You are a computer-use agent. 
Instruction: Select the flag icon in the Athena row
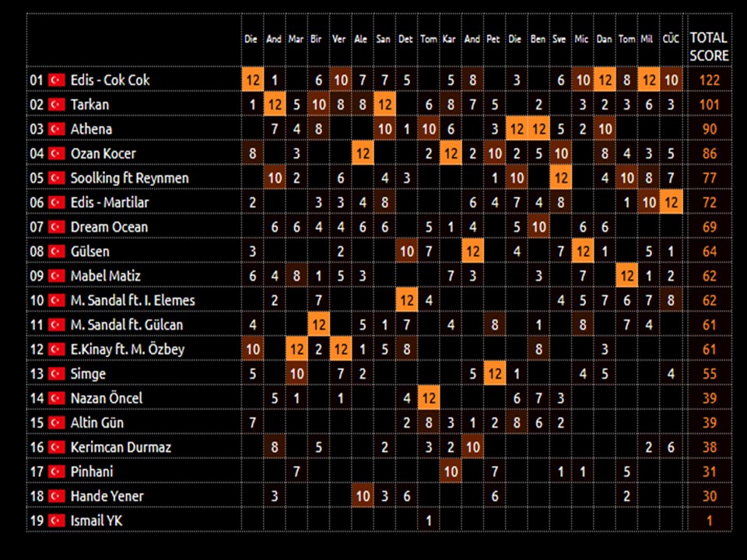pyautogui.click(x=57, y=128)
